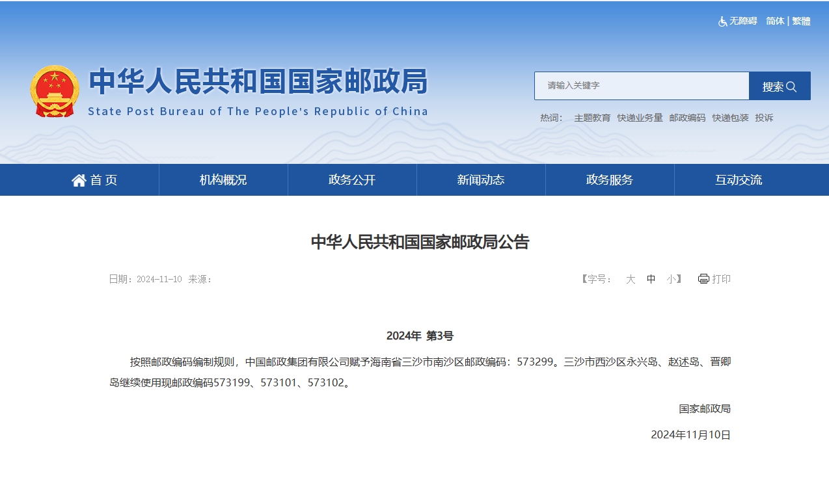Viewport: 829px width, 504px height.
Task: Click English title State Post Bureau
Action: point(258,111)
